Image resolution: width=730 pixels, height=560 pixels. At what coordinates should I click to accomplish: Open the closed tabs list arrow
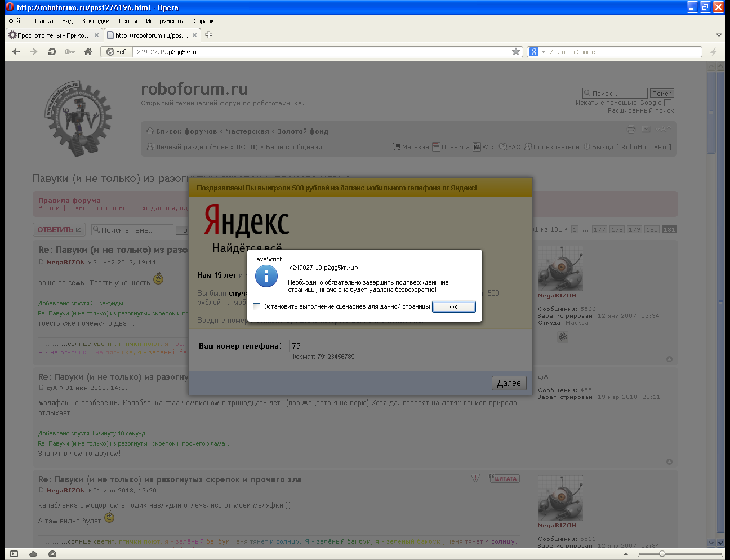click(719, 35)
